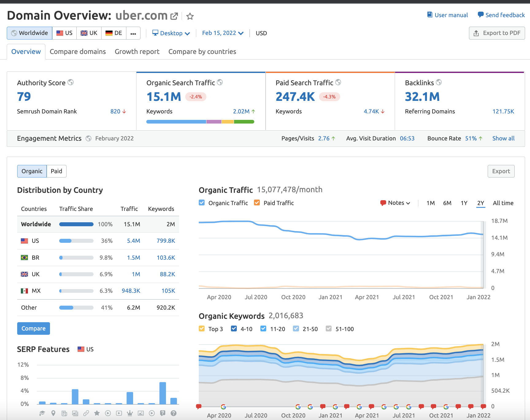The width and height of the screenshot is (530, 420).
Task: Toggle the 51-100 keywords checkbox
Action: click(328, 329)
